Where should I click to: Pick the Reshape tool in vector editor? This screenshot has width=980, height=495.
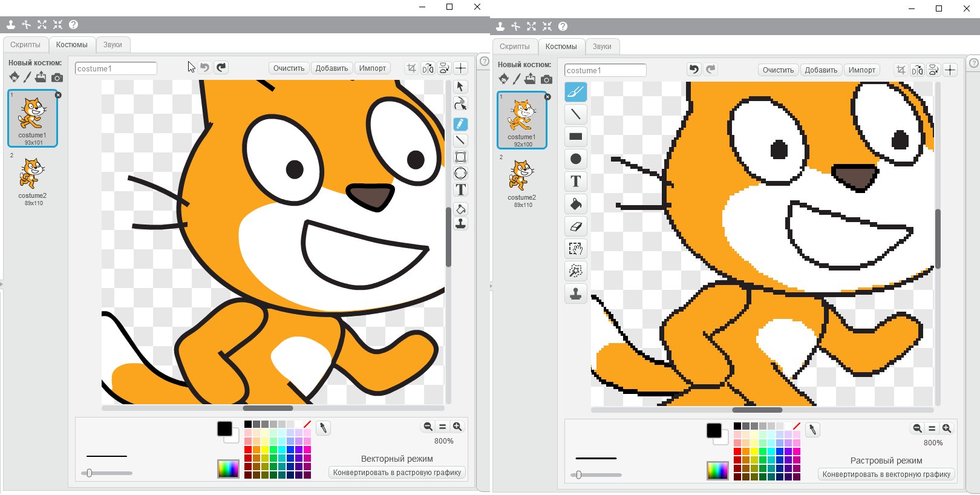tap(460, 103)
